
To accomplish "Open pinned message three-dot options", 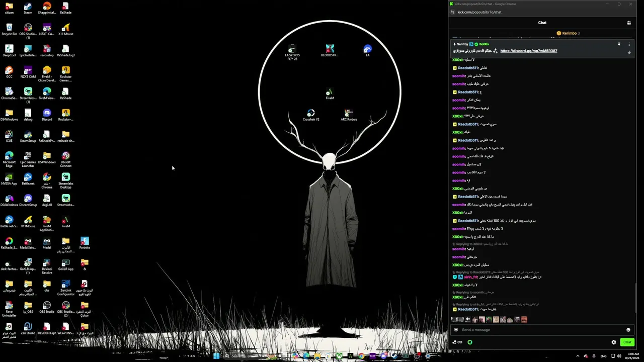I will click(629, 44).
